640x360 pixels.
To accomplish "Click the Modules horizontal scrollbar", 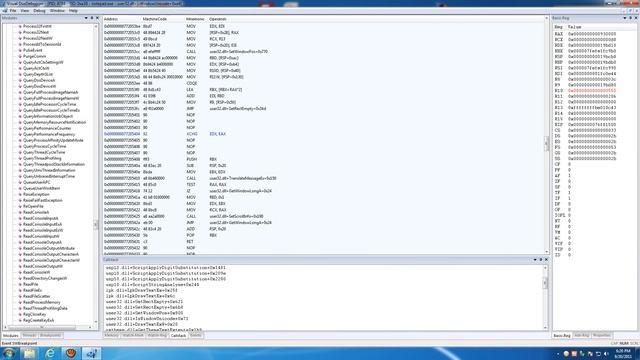I will pos(49,327).
